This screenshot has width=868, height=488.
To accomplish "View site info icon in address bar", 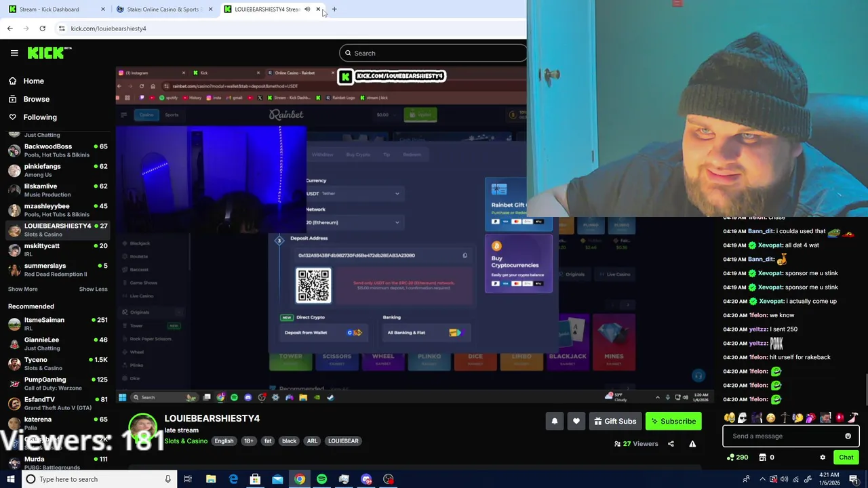I will pos(62,28).
